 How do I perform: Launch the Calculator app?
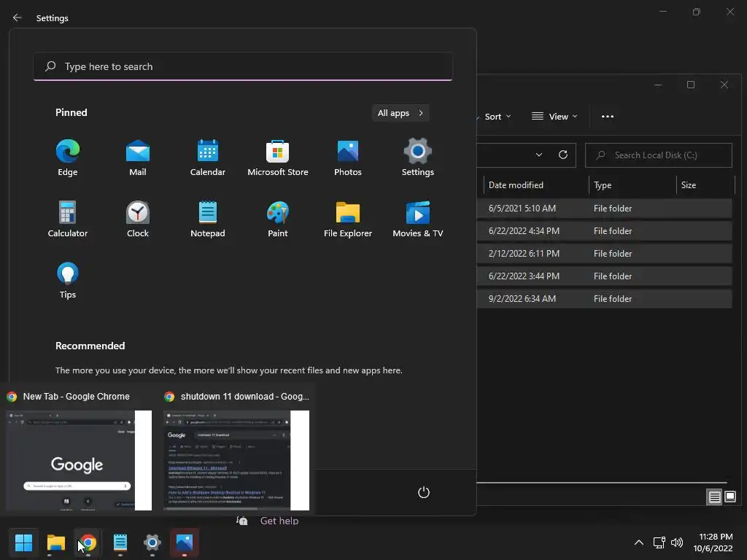coord(68,219)
